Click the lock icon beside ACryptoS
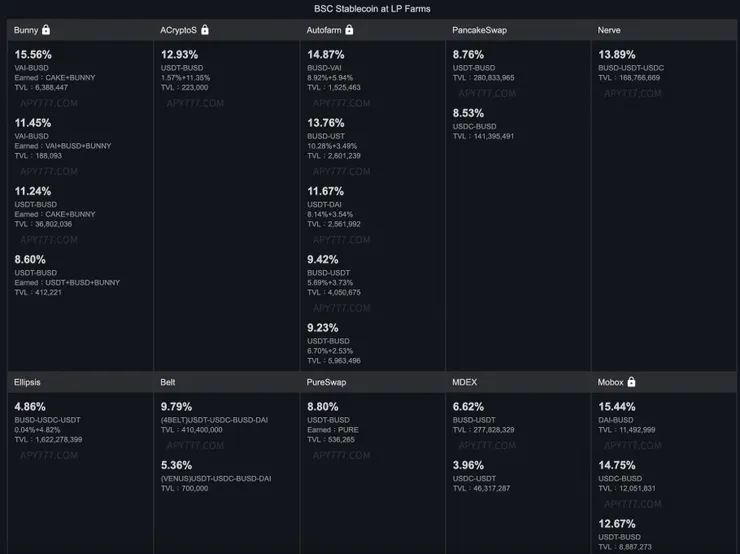740x554 pixels. pyautogui.click(x=204, y=30)
